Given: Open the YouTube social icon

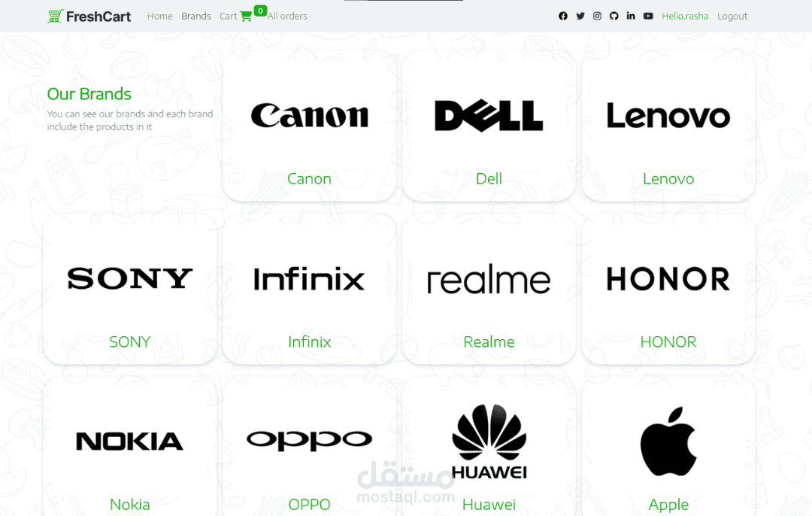Looking at the screenshot, I should point(648,16).
